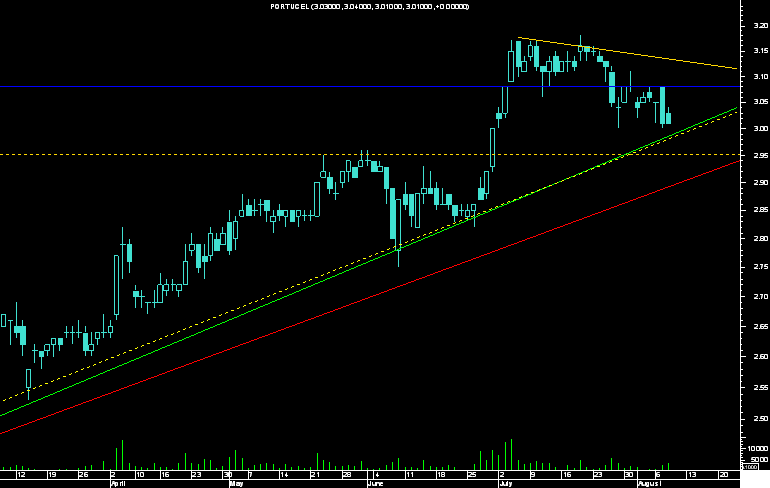Viewport: 770px width, 488px height.
Task: Click the August month label
Action: pyautogui.click(x=649, y=484)
